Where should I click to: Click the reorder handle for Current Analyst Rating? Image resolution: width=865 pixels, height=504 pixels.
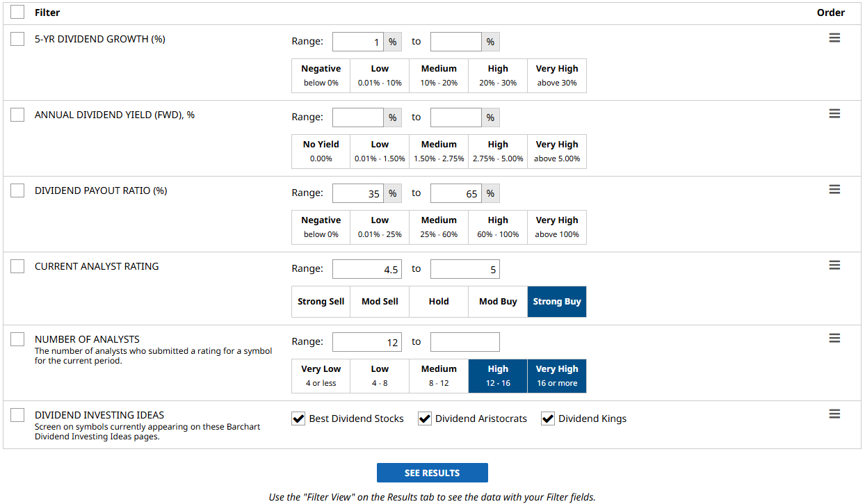(x=834, y=266)
